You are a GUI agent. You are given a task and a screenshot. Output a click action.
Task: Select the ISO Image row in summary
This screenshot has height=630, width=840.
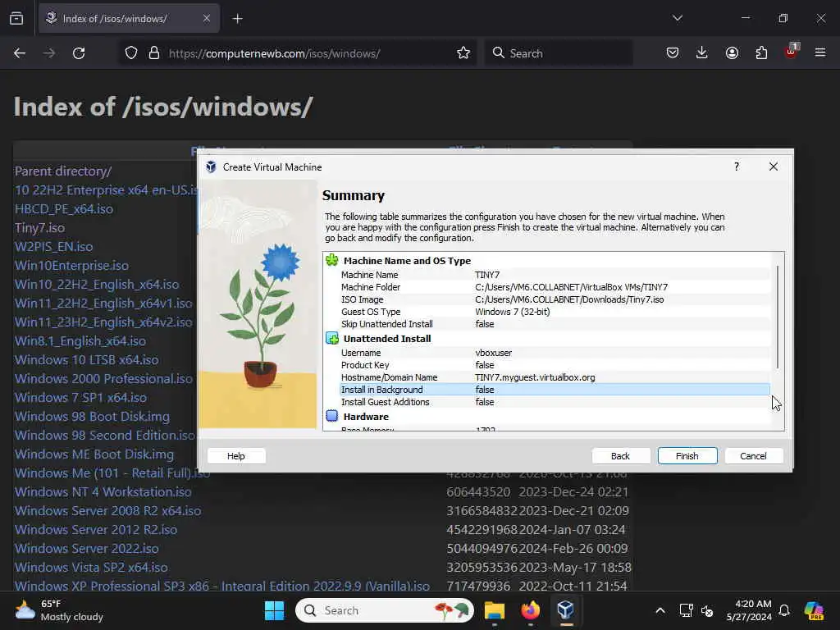[x=555, y=299]
